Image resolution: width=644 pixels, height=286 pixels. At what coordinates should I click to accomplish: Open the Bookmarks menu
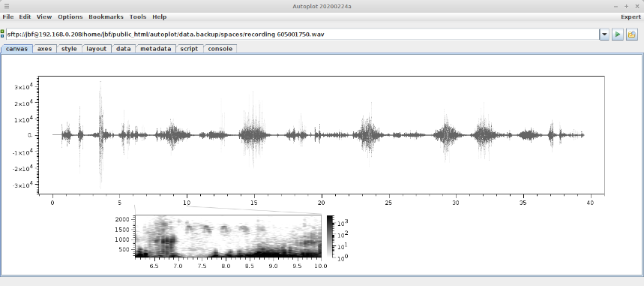pos(106,17)
